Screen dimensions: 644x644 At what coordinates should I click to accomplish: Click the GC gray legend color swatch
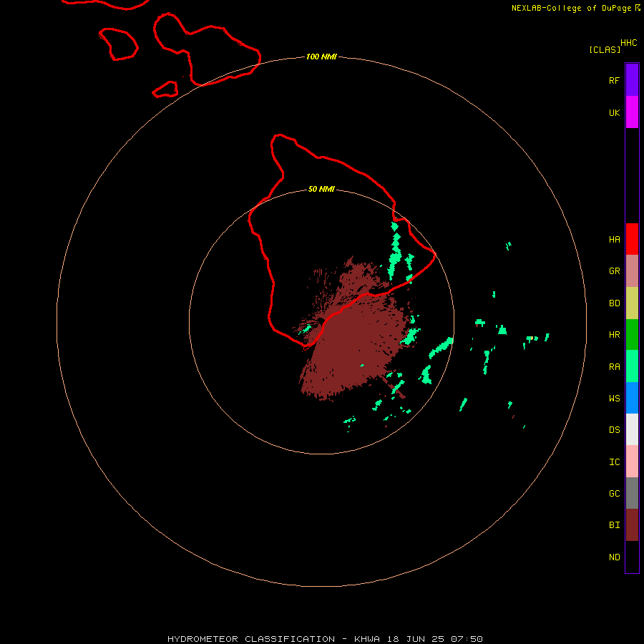(x=632, y=493)
